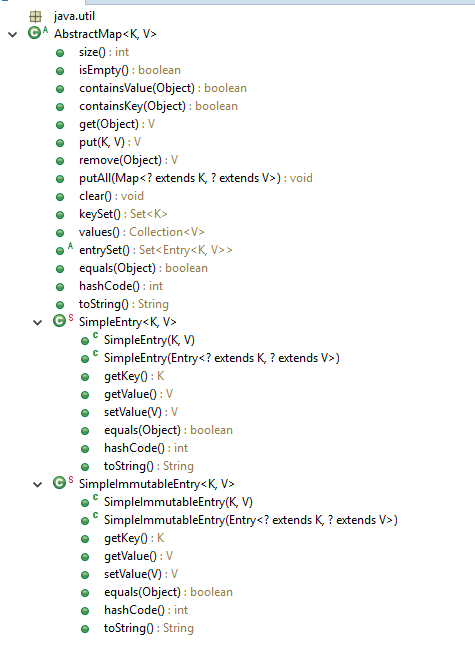This screenshot has width=475, height=654.
Task: Click the SimpleEntry(K, V) constructor icon
Action: coord(89,340)
